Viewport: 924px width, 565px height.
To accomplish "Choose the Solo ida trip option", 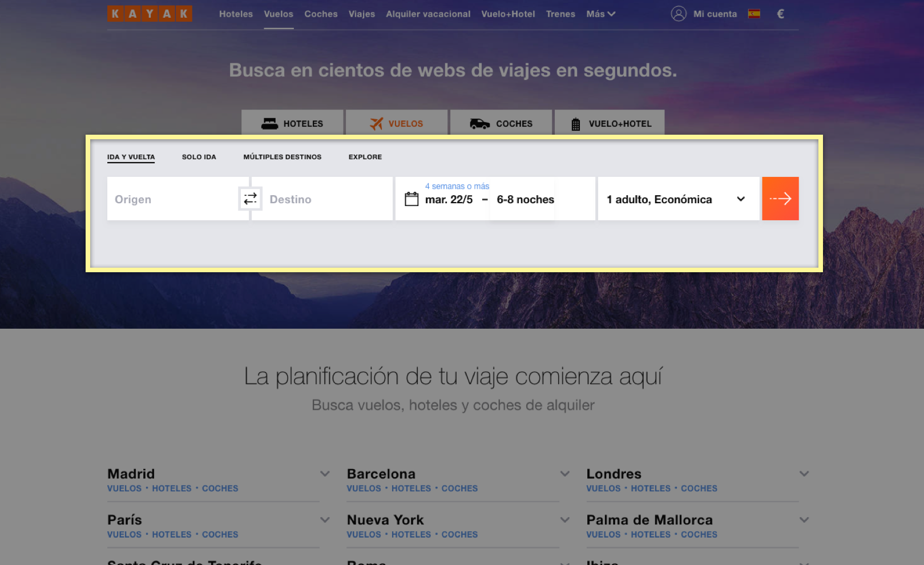I will [x=199, y=157].
